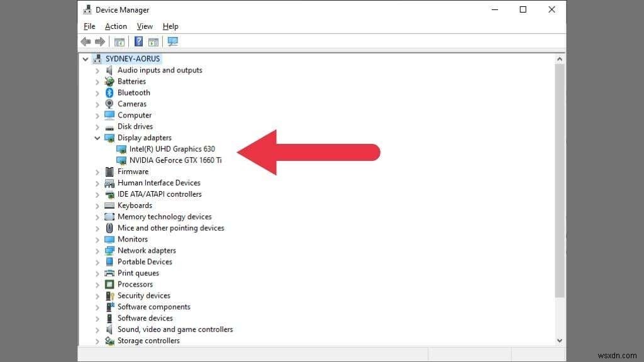Select the SYDNEY-AORUS computer name
The height and width of the screenshot is (362, 644).
133,58
